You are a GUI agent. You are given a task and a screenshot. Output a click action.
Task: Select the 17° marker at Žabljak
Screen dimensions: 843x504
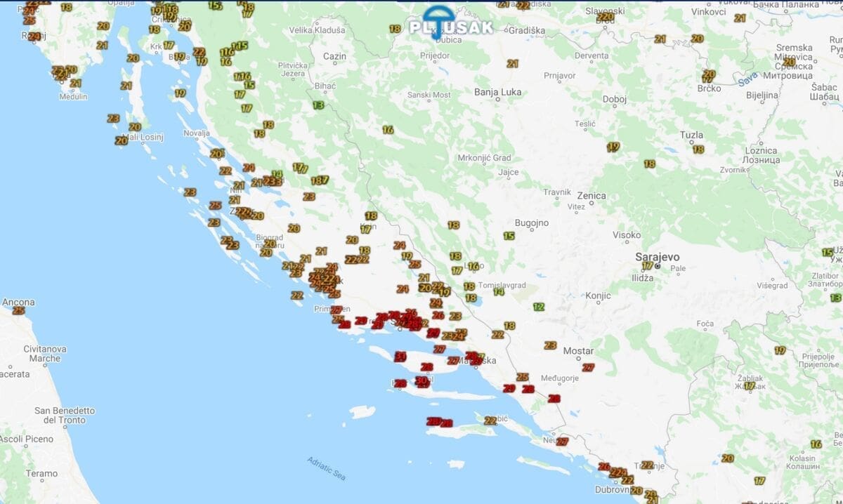point(750,385)
